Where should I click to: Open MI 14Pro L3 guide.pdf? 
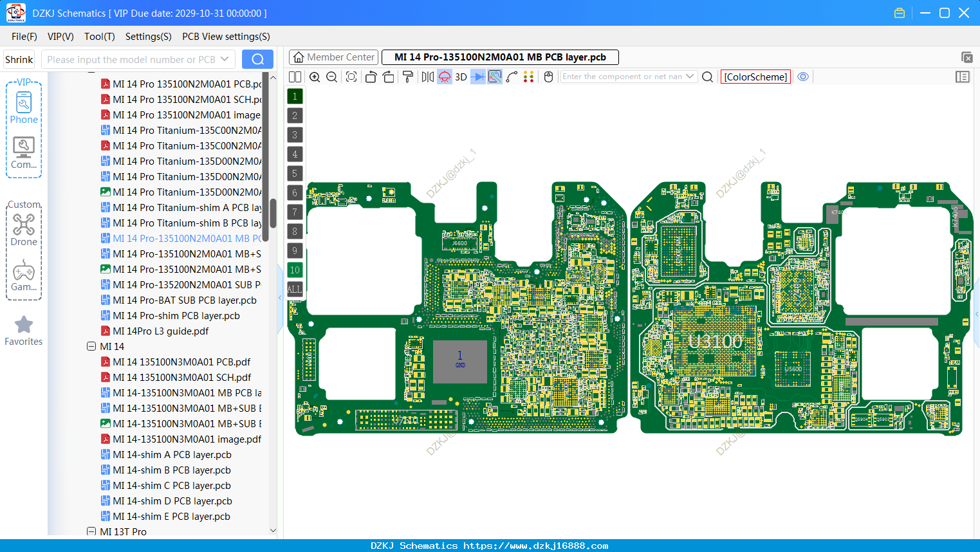pos(161,331)
